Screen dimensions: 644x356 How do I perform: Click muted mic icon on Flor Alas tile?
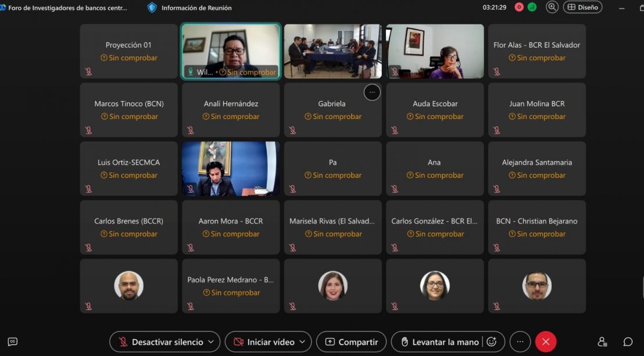(x=496, y=71)
